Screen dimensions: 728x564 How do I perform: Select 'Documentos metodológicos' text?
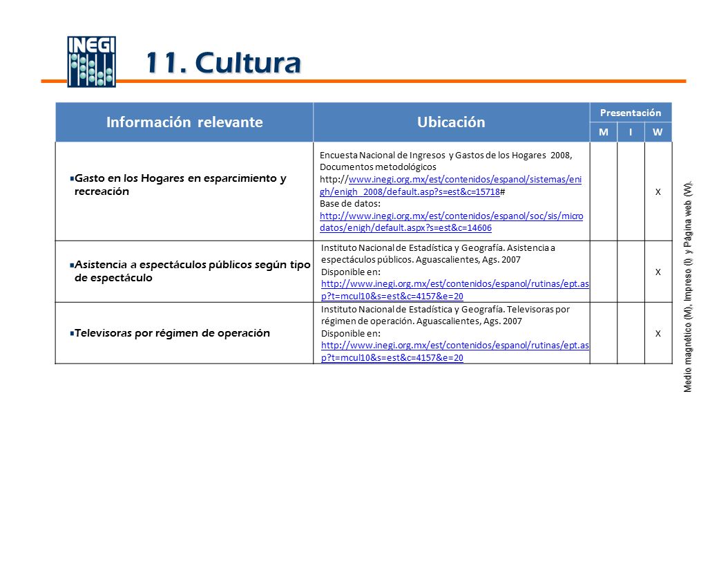[x=378, y=167]
